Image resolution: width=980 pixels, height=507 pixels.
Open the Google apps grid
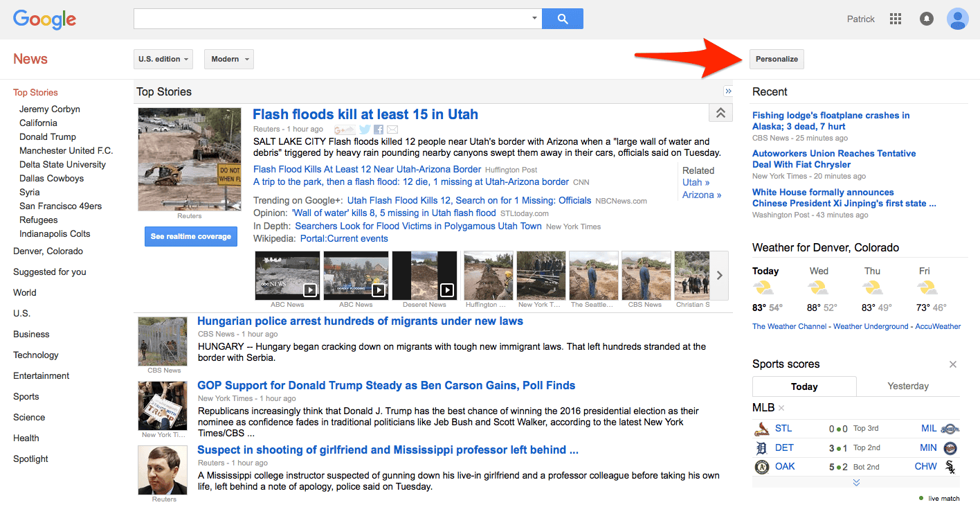(x=896, y=19)
